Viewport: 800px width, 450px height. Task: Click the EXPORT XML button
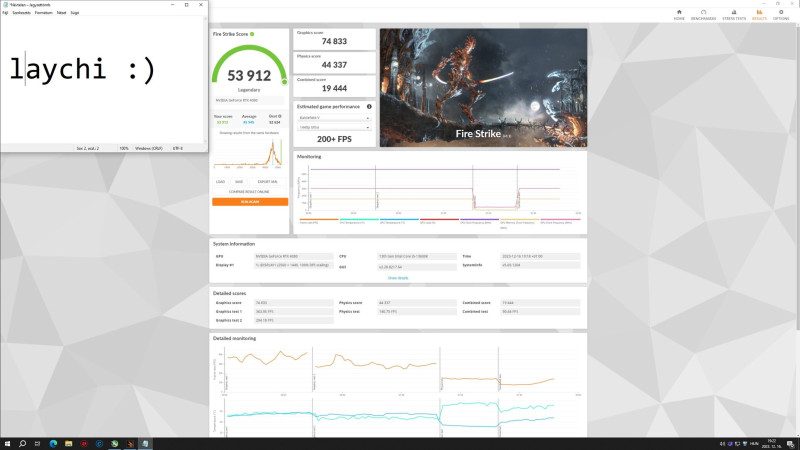[268, 182]
